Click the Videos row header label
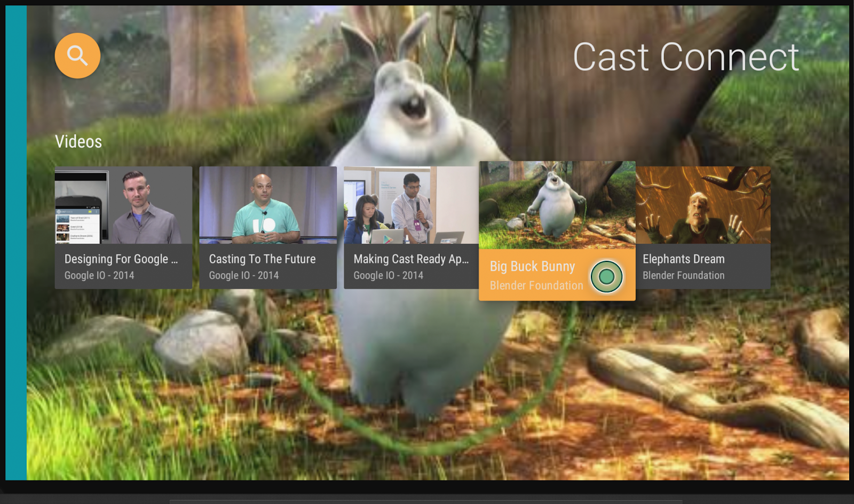This screenshot has height=504, width=854. click(x=78, y=141)
